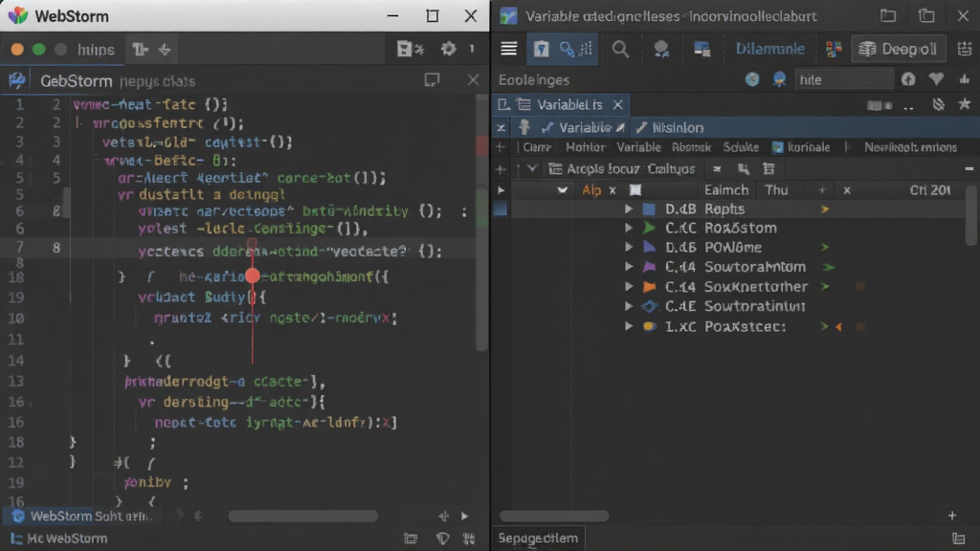Image resolution: width=980 pixels, height=551 pixels.
Task: Expand the C.14 Sowknettorher tree row
Action: (x=628, y=287)
